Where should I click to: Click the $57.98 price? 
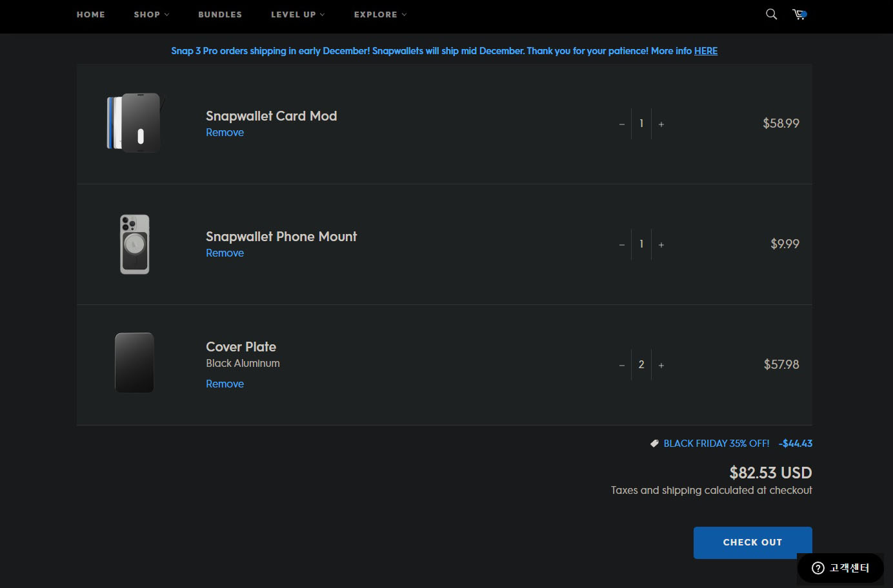tap(781, 364)
